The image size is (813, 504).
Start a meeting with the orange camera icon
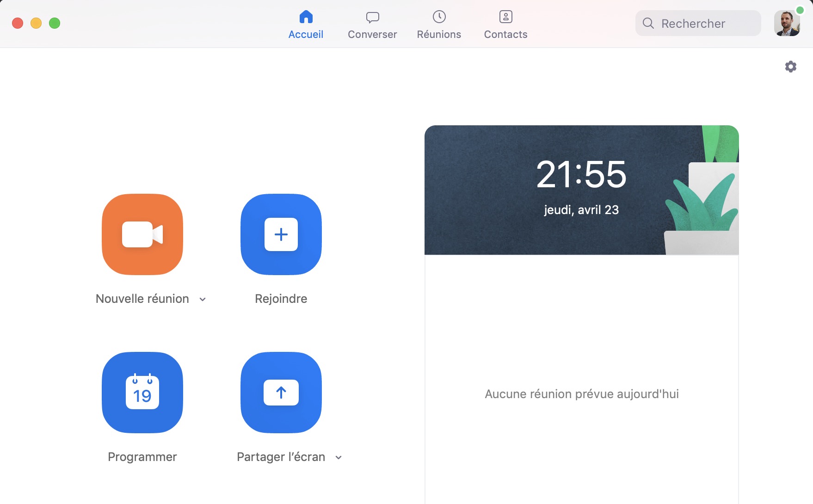click(142, 234)
